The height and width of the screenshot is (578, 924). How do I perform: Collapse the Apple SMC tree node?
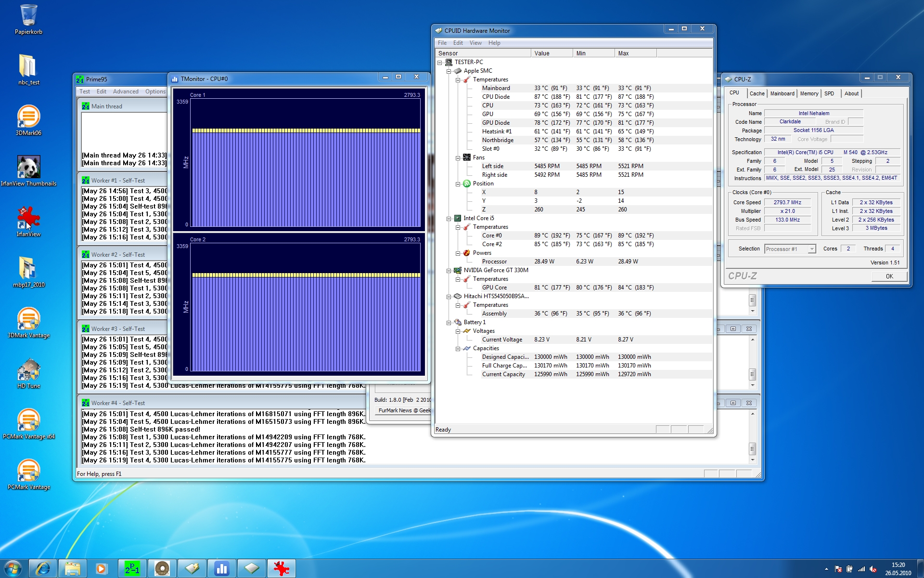click(449, 71)
